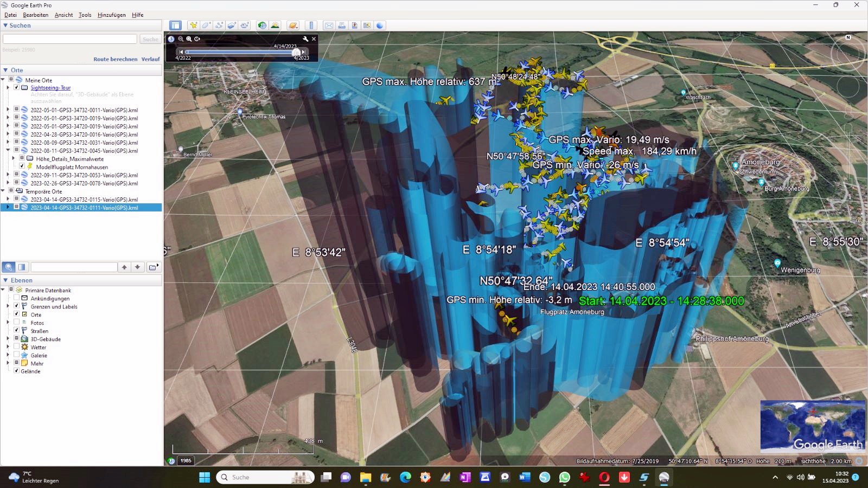Show the ruler tool
868x488 pixels.
point(311,25)
